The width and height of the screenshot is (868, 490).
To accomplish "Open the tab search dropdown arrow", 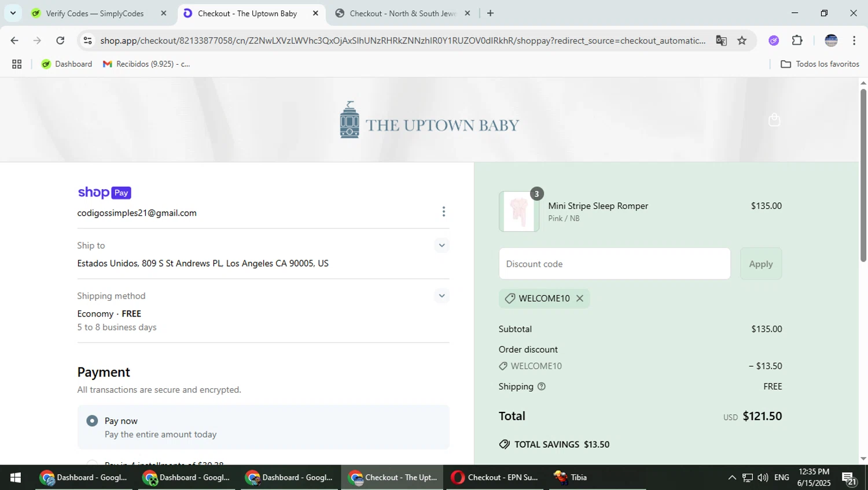I will pos(13,13).
